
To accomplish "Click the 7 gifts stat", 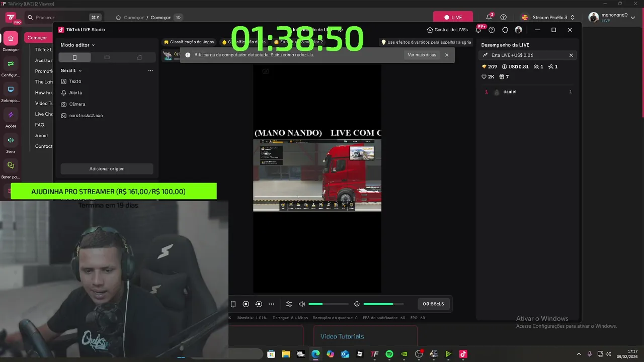I will 504,77.
